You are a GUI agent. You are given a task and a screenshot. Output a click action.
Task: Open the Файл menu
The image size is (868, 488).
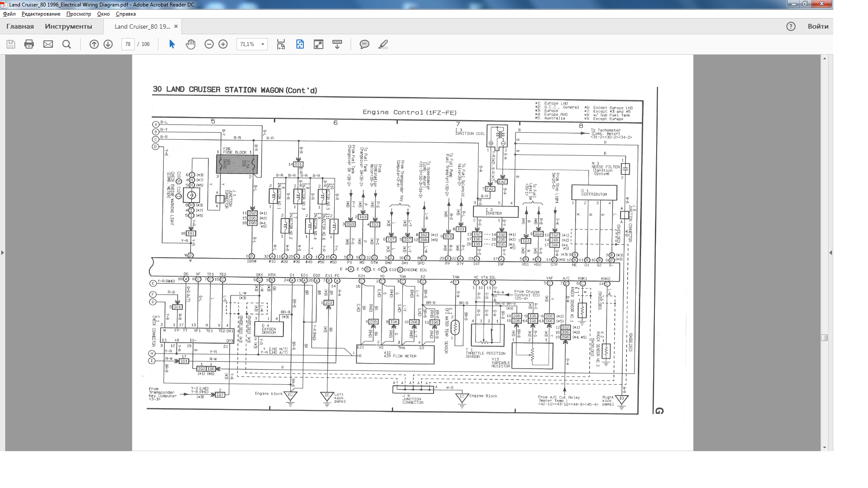9,14
